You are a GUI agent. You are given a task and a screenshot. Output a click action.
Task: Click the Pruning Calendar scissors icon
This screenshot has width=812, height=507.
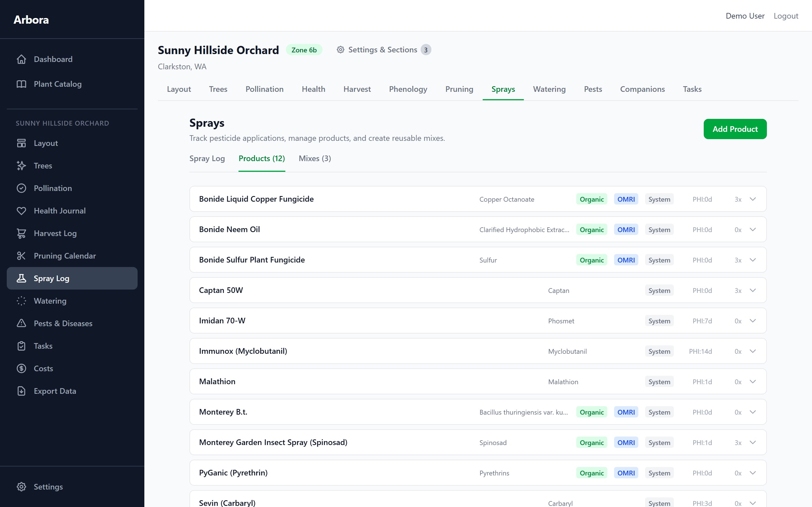click(x=21, y=256)
